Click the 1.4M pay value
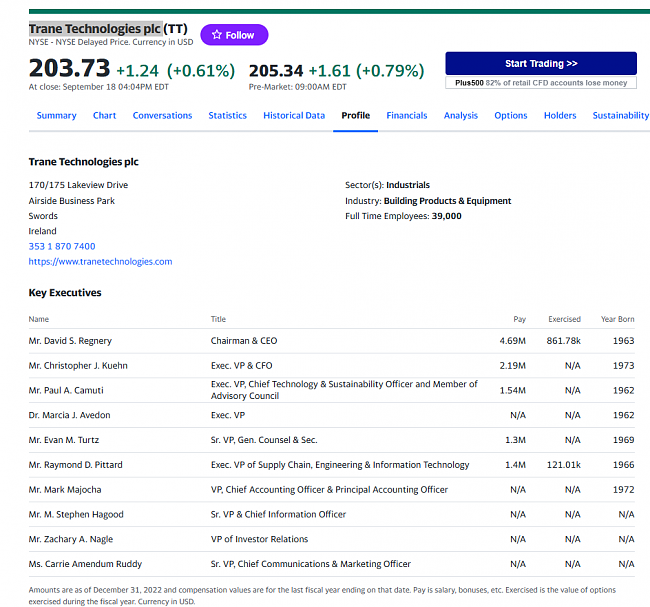This screenshot has height=607, width=650. pyautogui.click(x=515, y=465)
